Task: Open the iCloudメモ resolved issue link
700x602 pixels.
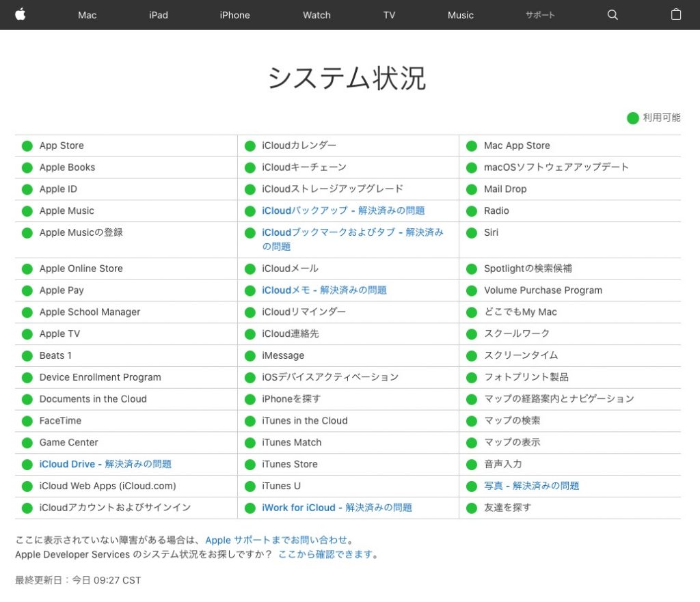Action: pos(324,290)
